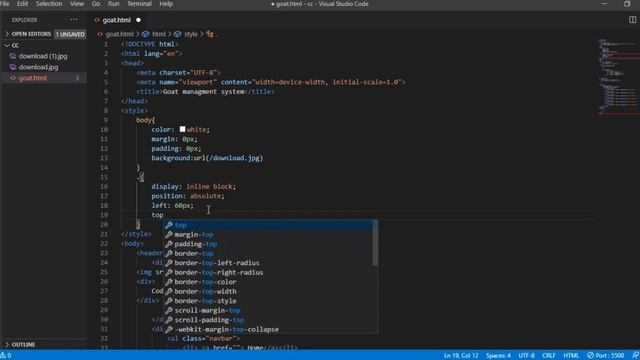Viewport: 640px width, 360px height.
Task: Click the last breadcrumb selector icon
Action: tap(210, 34)
